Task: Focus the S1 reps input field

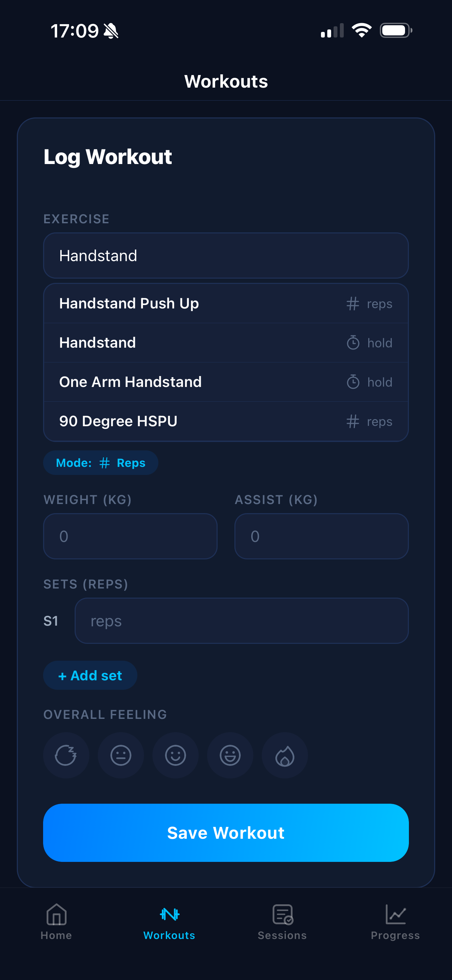Action: [x=242, y=621]
